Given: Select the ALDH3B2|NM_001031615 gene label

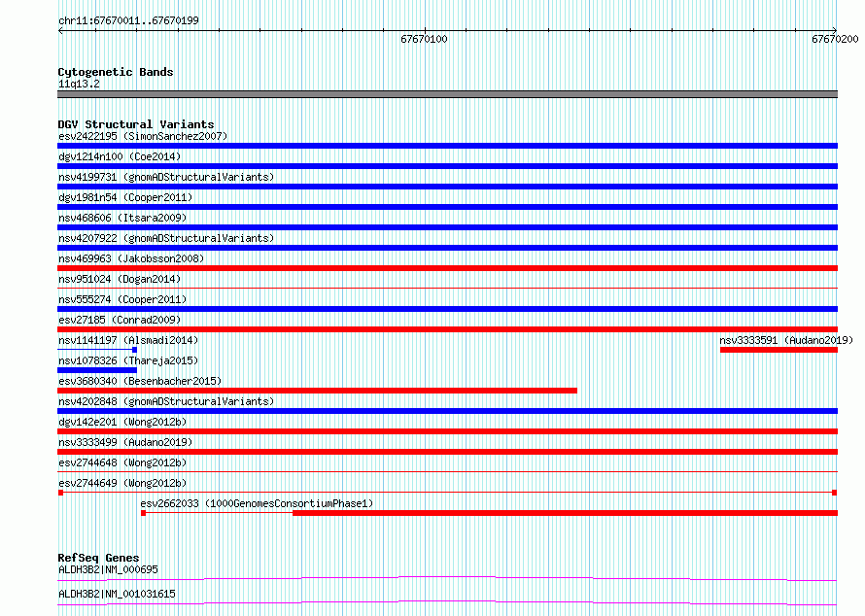Looking at the screenshot, I should click(117, 594).
